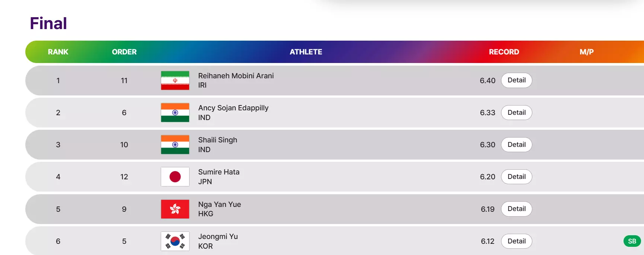644x255 pixels.
Task: Click Shaili Singh's India flag
Action: coord(175,145)
